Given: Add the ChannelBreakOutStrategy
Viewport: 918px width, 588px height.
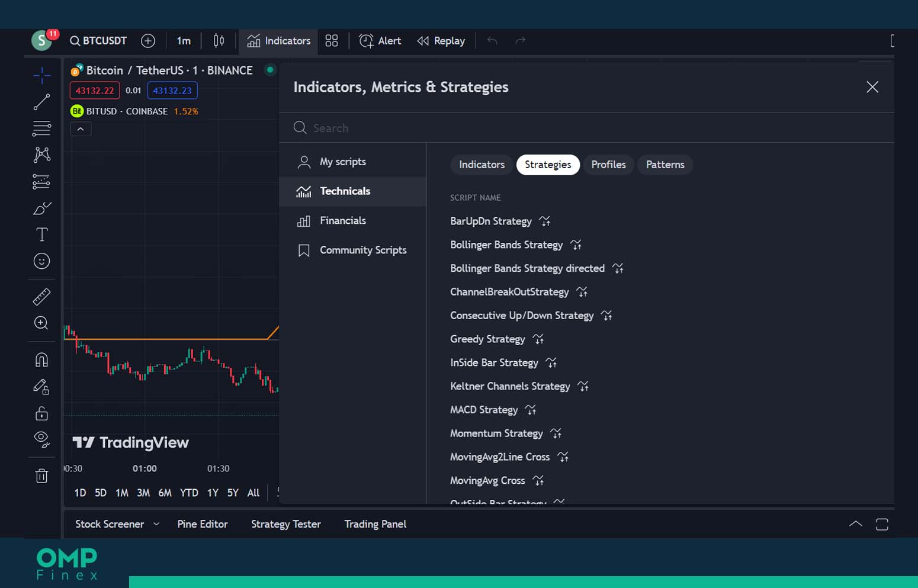Looking at the screenshot, I should point(509,292).
